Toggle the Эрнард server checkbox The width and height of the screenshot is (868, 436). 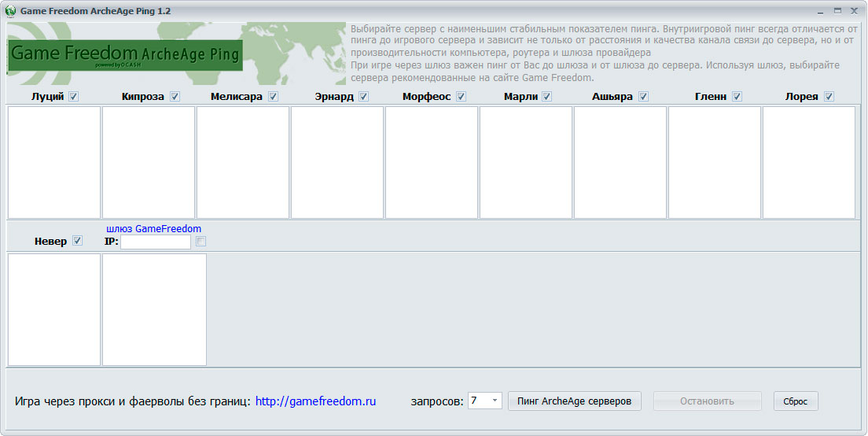[364, 96]
